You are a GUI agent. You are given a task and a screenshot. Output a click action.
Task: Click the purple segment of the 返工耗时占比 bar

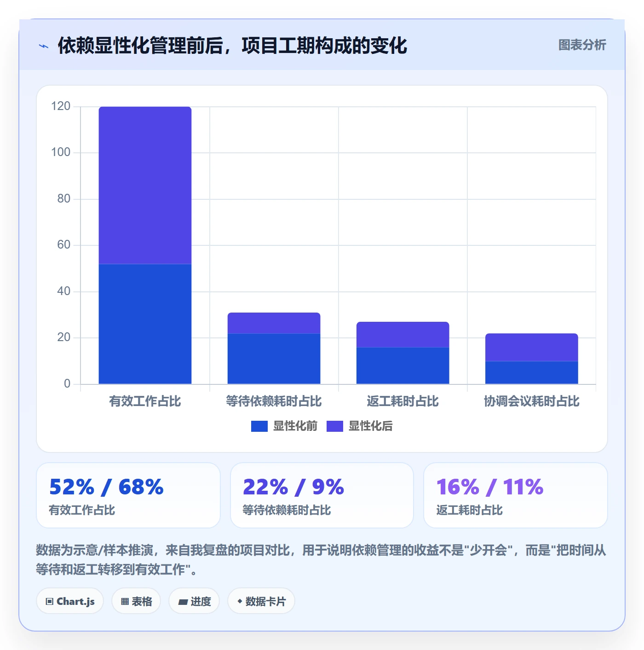(402, 334)
